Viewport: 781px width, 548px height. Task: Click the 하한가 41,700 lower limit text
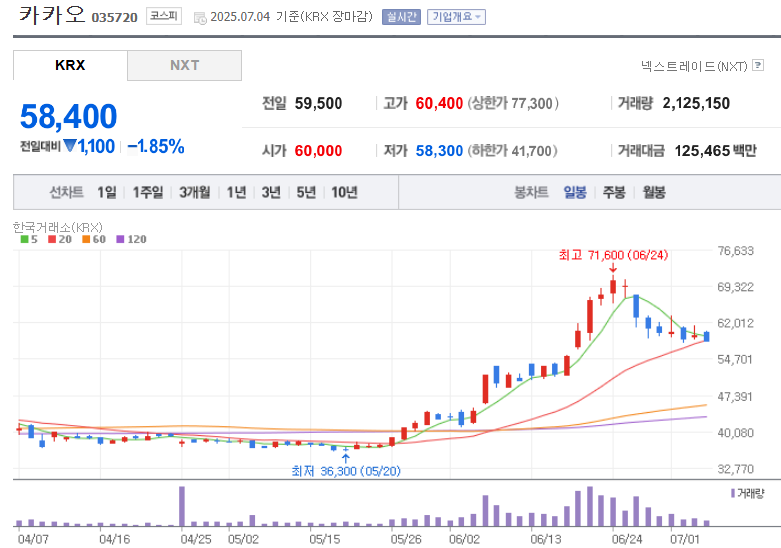coord(512,150)
